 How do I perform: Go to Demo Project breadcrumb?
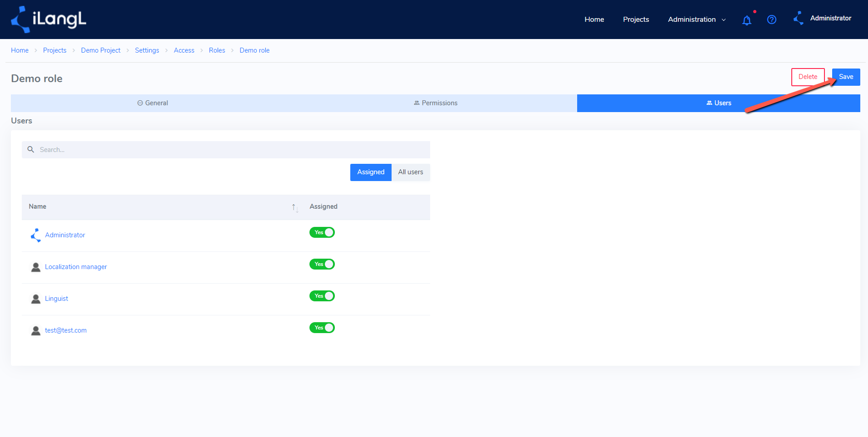(101, 50)
